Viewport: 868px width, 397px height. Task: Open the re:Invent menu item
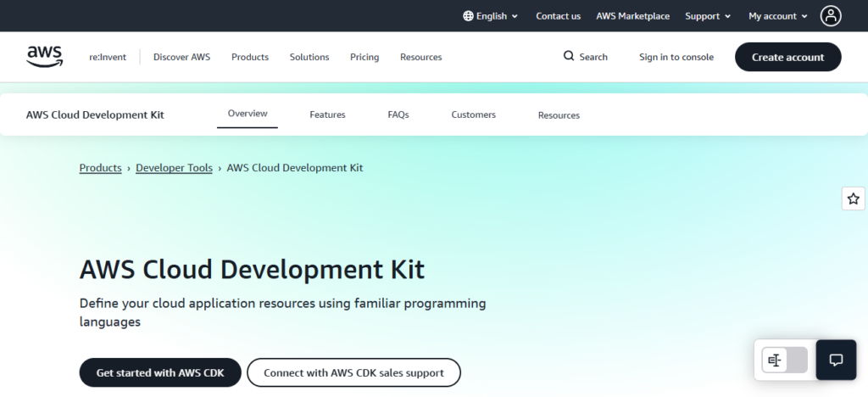click(108, 57)
